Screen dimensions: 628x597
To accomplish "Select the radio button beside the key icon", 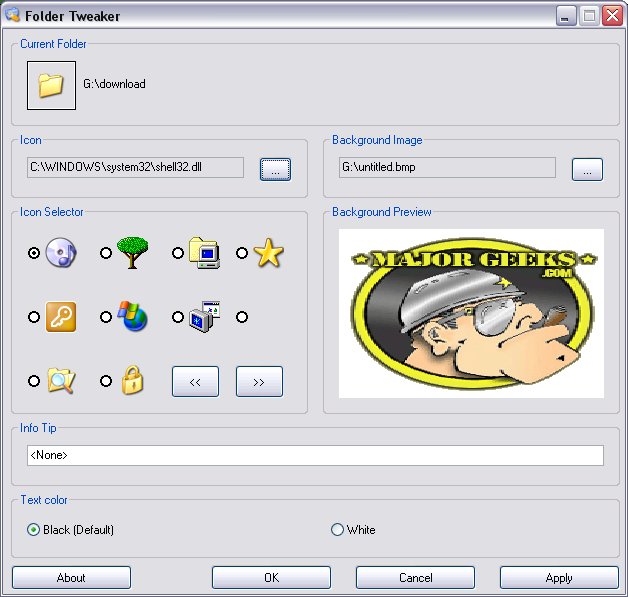I will pos(34,317).
